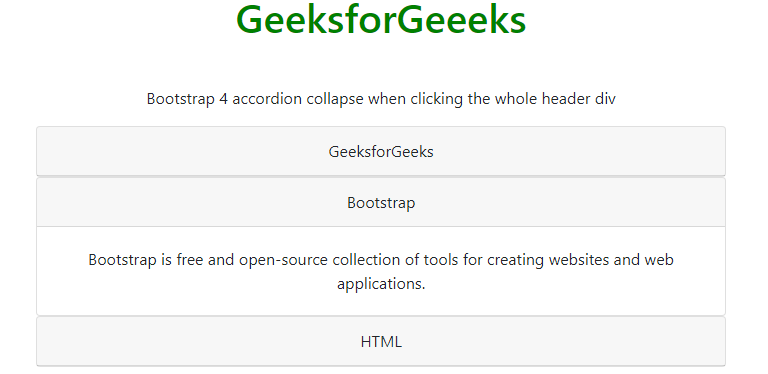Collapse the open Bootstrap accordion section

pyautogui.click(x=381, y=202)
